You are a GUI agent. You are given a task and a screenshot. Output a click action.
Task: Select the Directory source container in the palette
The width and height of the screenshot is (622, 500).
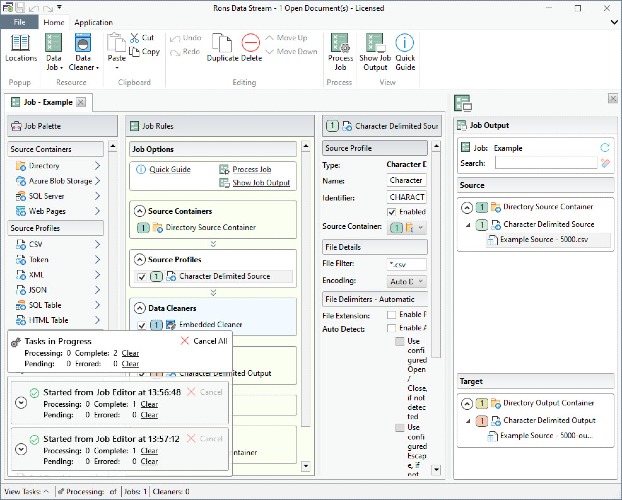(x=58, y=166)
